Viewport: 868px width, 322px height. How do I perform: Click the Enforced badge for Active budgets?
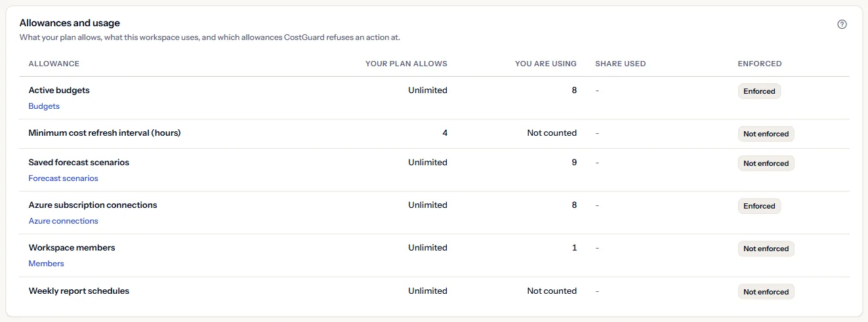759,91
